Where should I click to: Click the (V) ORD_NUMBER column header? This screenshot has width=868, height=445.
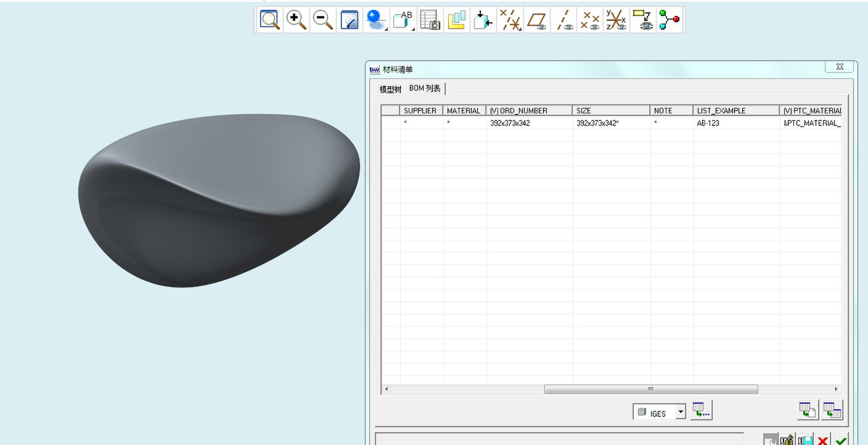pos(529,111)
